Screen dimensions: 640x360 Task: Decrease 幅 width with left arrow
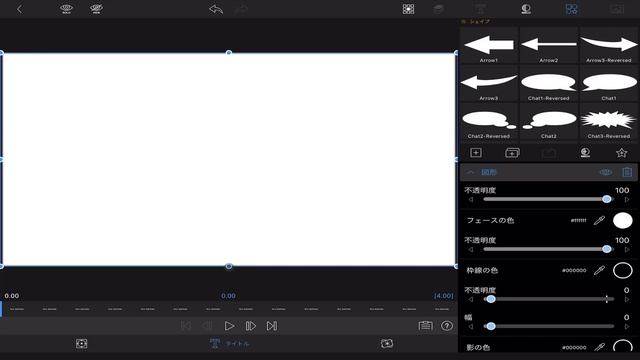[471, 327]
